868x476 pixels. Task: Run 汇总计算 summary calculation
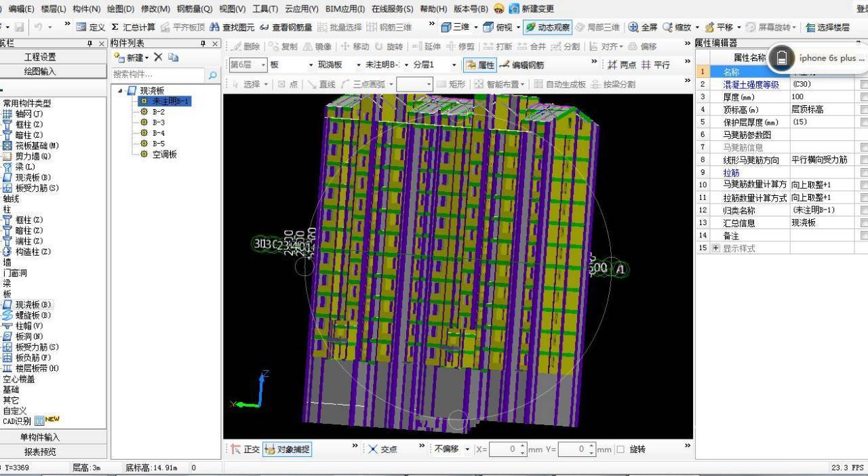tap(133, 27)
